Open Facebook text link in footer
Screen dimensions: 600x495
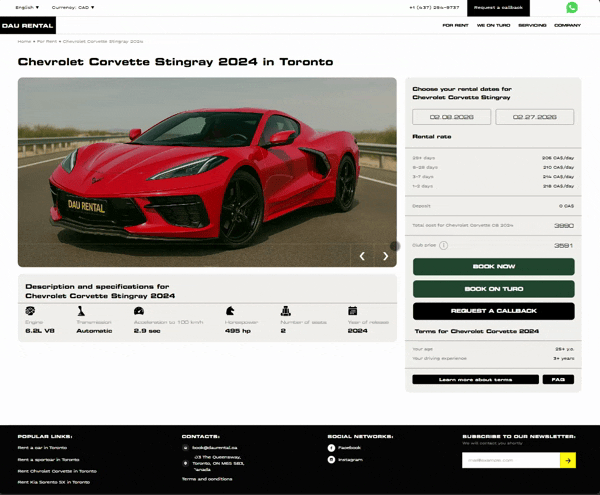349,448
